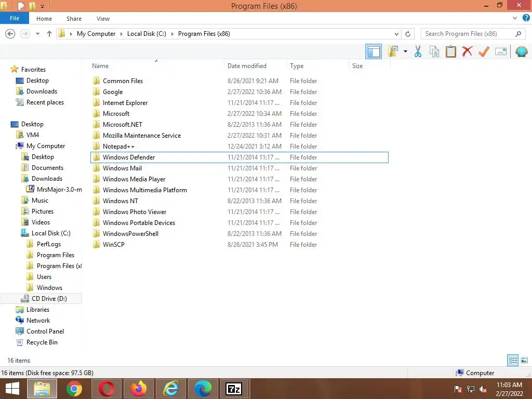
Task: Sort by Date modified column header
Action: pos(255,66)
